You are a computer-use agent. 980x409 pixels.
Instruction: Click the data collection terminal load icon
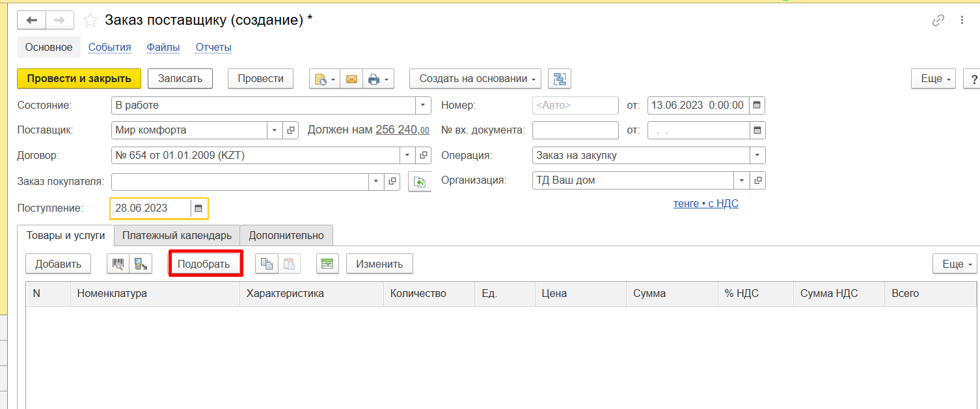140,264
